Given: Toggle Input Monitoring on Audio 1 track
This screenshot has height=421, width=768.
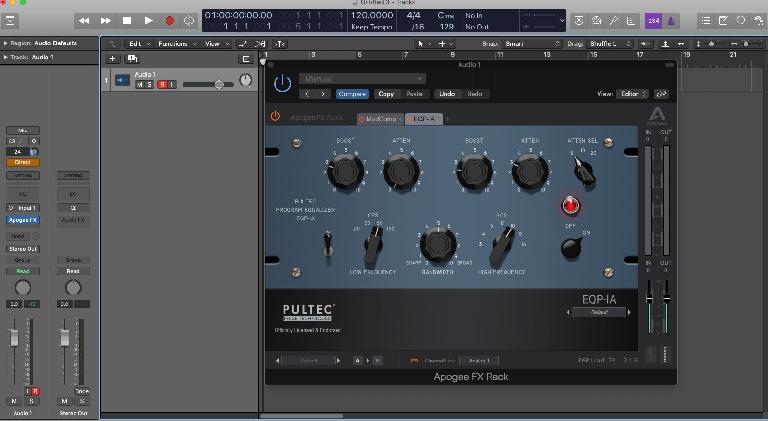Looking at the screenshot, I should coord(171,85).
